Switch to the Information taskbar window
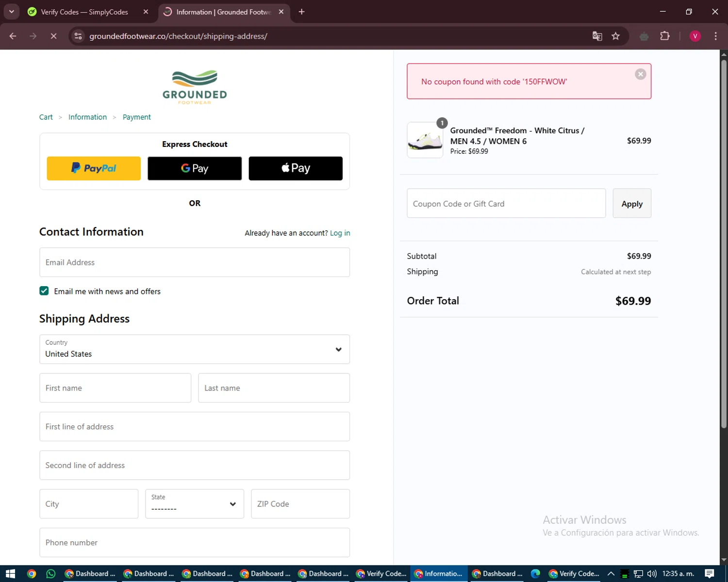This screenshot has height=582, width=728. click(x=439, y=574)
